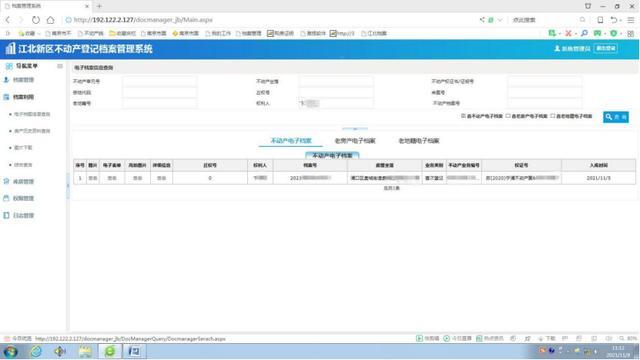Select 房产历史资料查询 in the sidebar tree
640x360 pixels.
click(32, 131)
